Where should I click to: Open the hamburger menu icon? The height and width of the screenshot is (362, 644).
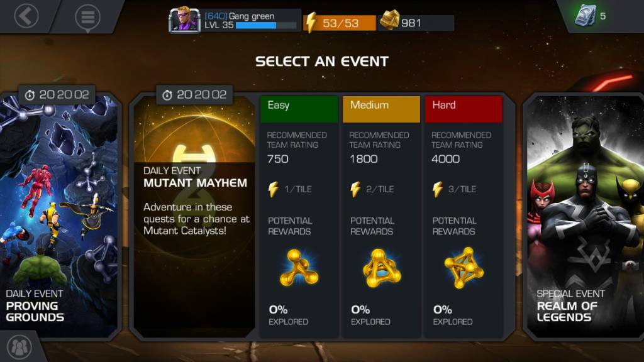point(87,17)
